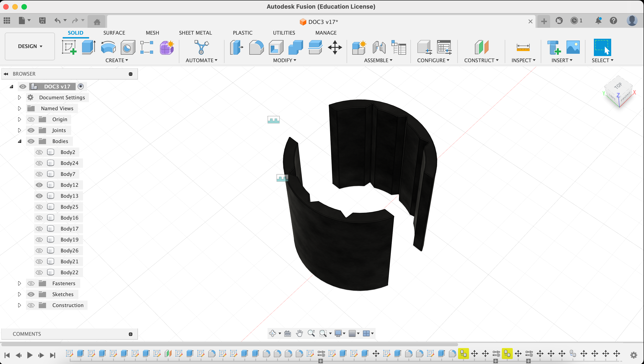Select the Pan hand tool

[x=299, y=333]
